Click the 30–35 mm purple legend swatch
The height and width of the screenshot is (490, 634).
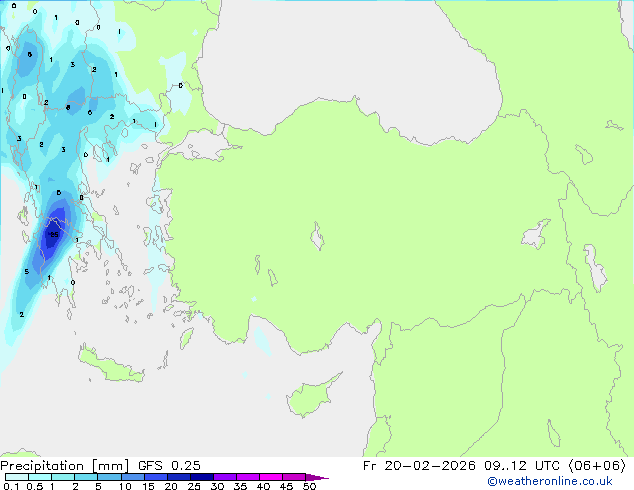[225, 477]
